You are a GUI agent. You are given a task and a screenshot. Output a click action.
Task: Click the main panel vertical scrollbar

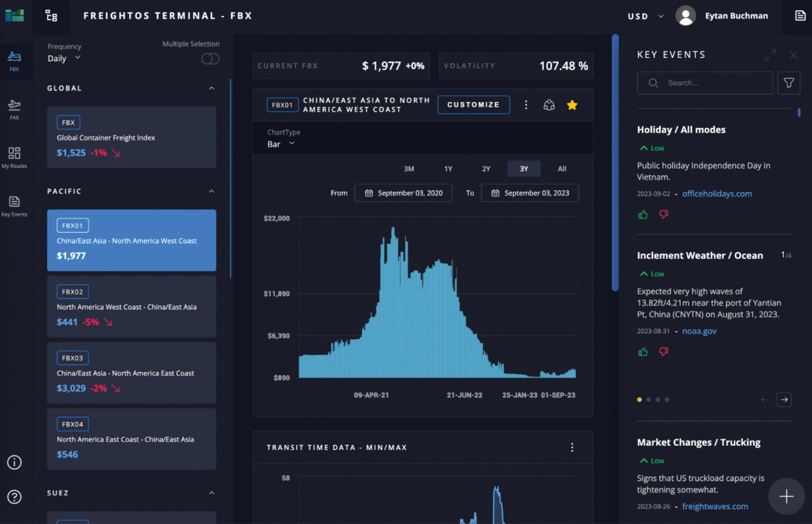click(x=615, y=162)
